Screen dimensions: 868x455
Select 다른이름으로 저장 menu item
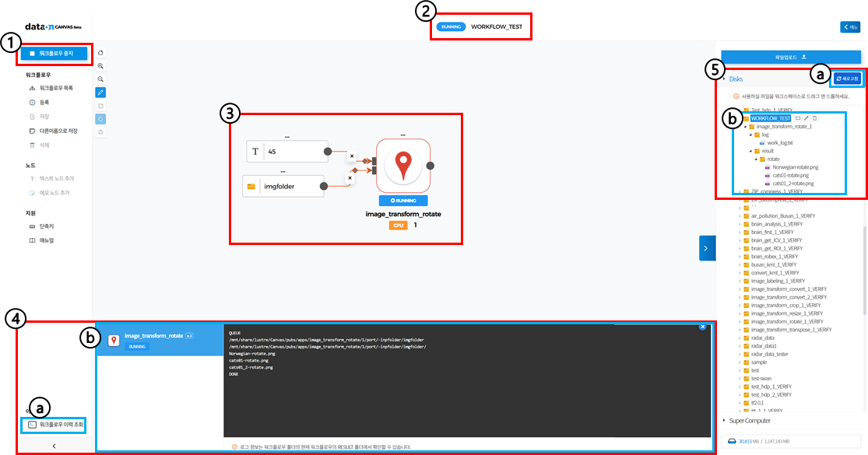pos(58,131)
